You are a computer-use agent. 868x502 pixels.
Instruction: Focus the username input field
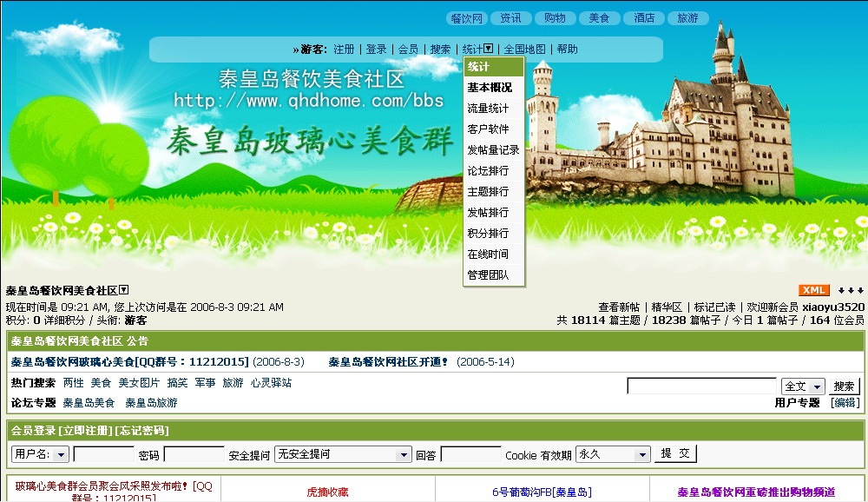(x=103, y=454)
